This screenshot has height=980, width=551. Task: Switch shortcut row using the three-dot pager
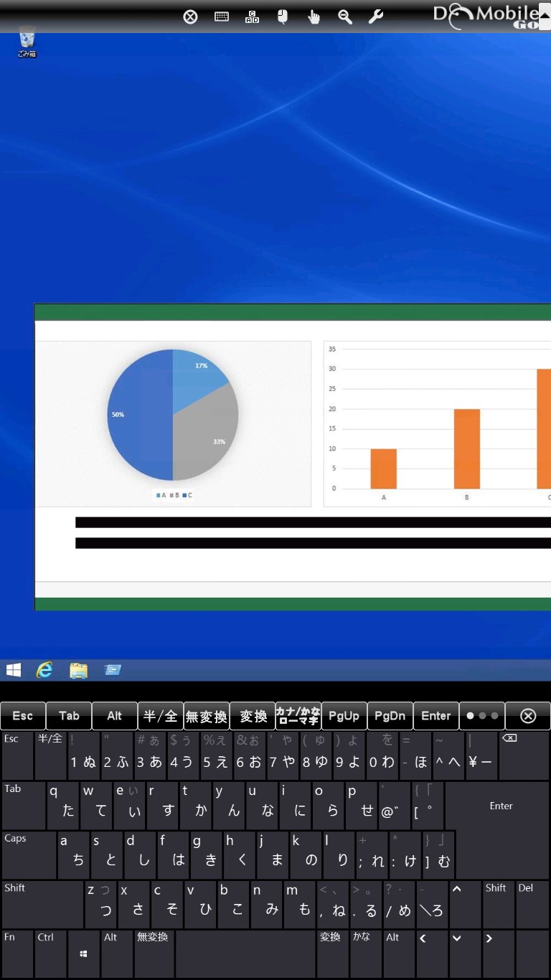tap(481, 716)
